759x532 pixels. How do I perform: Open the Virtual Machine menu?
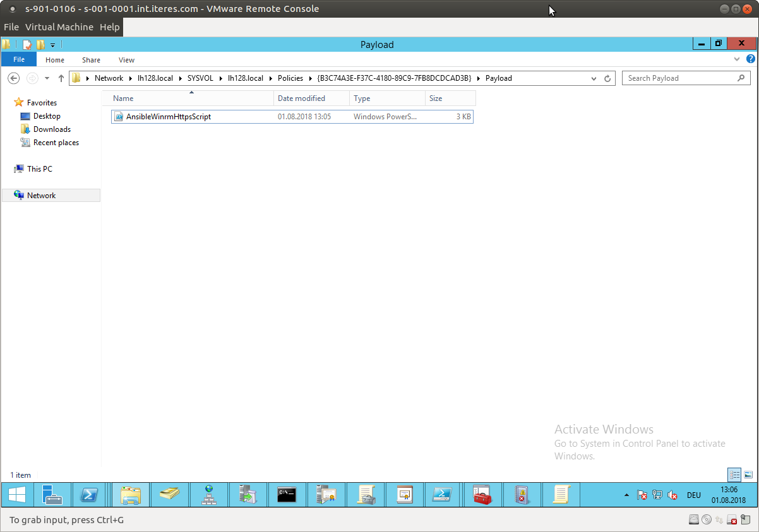point(59,27)
